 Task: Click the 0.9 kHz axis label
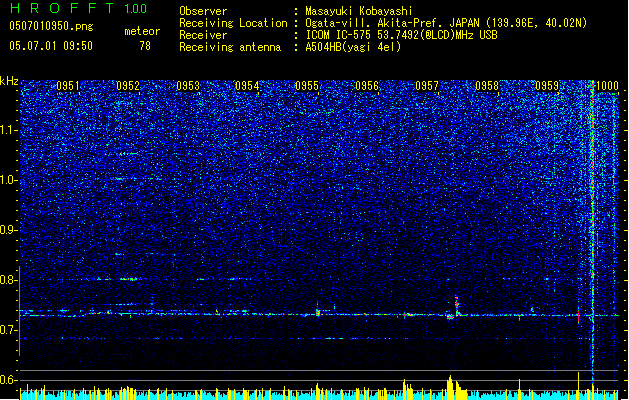pyautogui.click(x=9, y=230)
